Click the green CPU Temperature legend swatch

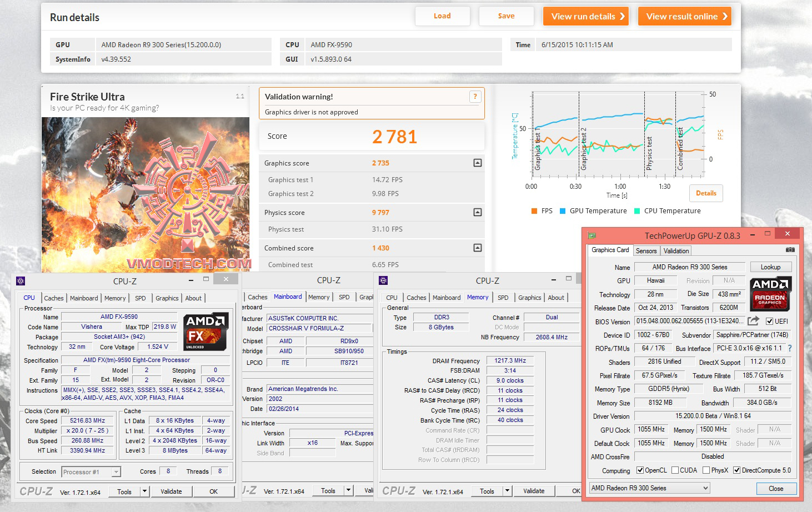click(x=637, y=211)
